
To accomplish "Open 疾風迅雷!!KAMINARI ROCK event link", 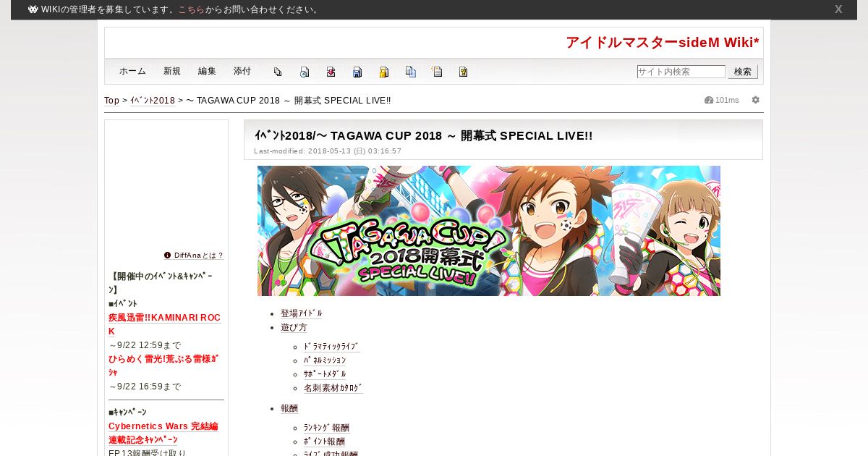I will pos(165,324).
